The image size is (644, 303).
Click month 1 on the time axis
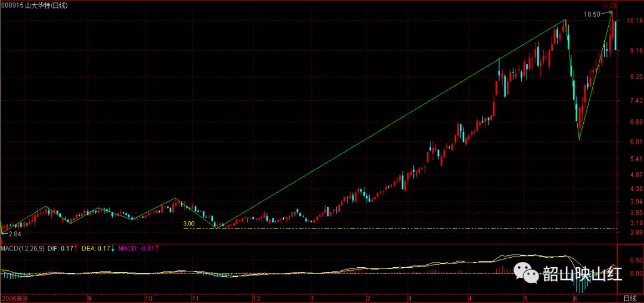tap(312, 298)
